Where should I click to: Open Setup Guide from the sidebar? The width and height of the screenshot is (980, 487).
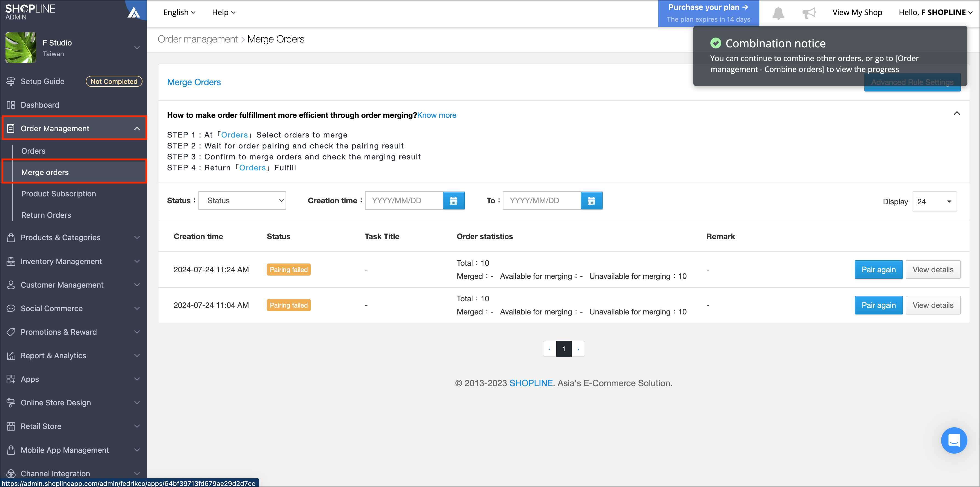click(42, 81)
